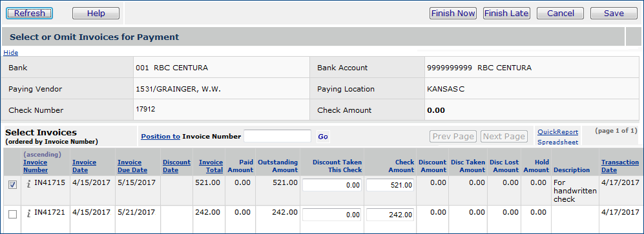Open info icon for invoice IN41721
This screenshot has height=234, width=644.
[x=29, y=213]
